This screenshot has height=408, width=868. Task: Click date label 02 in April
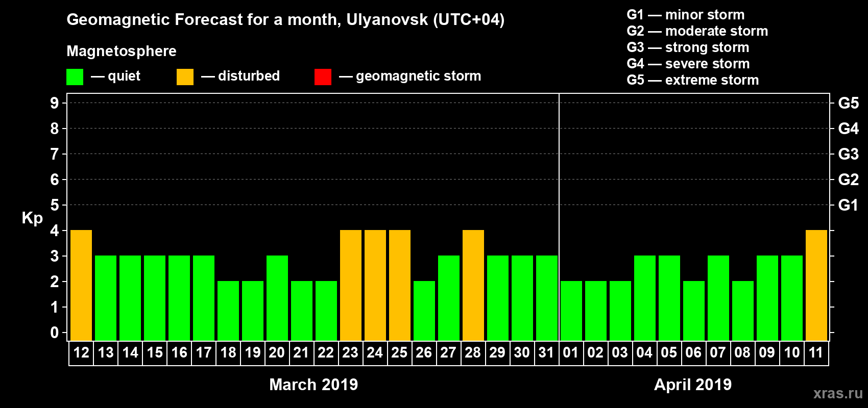click(x=595, y=353)
